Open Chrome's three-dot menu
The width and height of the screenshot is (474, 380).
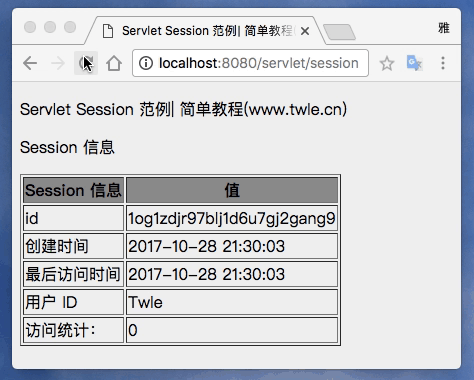click(443, 63)
